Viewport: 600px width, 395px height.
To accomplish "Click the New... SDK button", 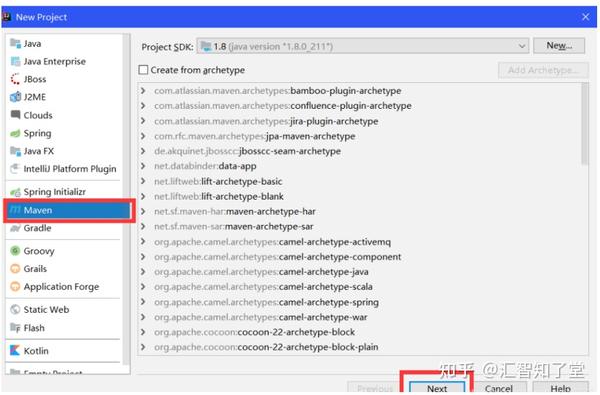I will click(559, 46).
